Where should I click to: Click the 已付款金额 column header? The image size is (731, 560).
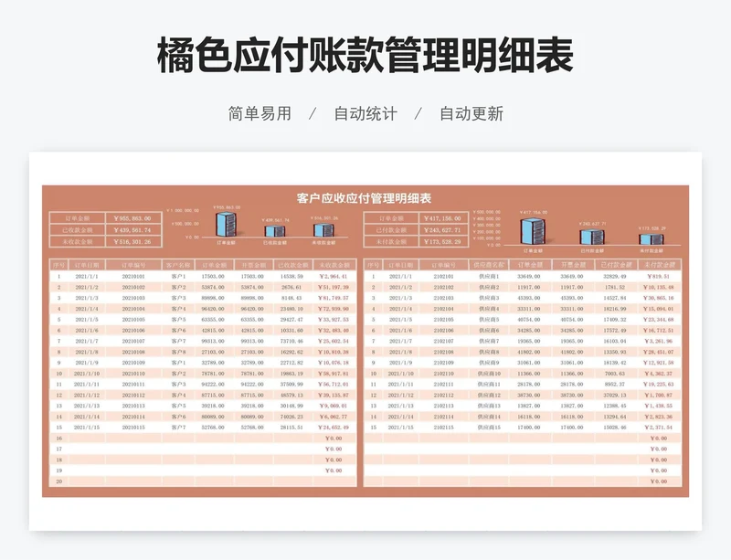(616, 265)
